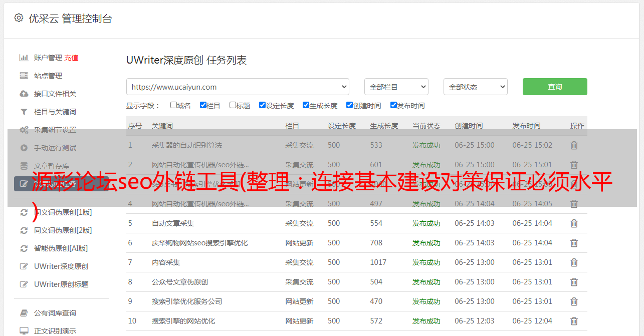Click the 智能伪原创[AI版] refresh icon

pyautogui.click(x=24, y=248)
